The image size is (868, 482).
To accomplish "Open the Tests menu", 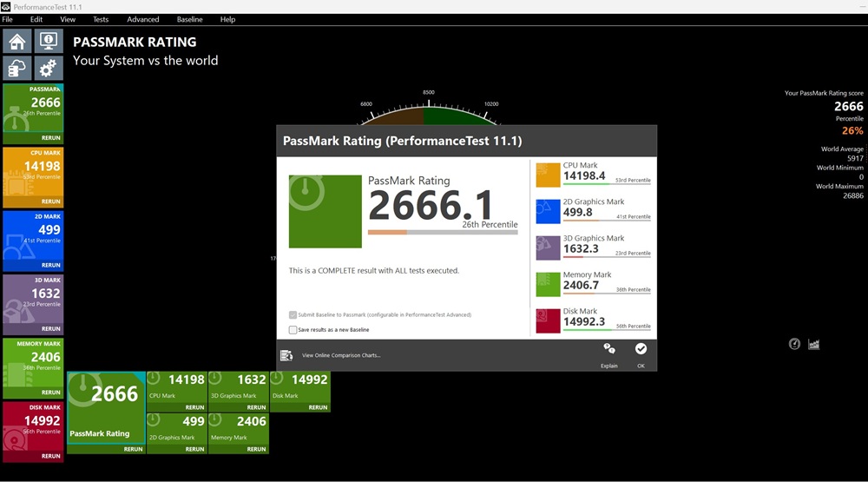I will pos(101,19).
